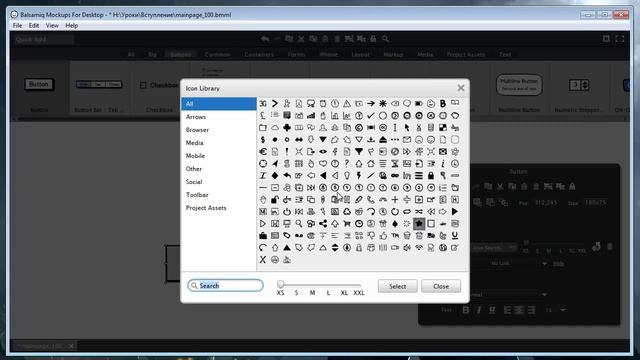Confirm with the Select button
640x360 pixels.
pos(398,286)
